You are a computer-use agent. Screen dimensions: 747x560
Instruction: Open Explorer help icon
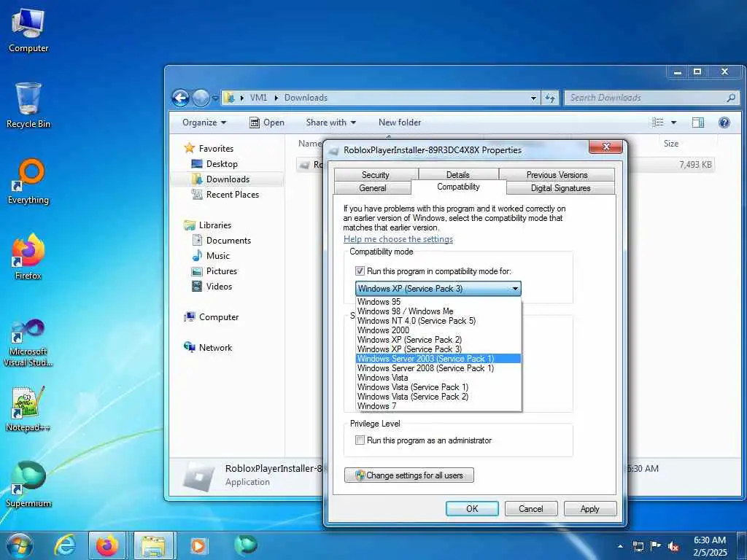click(724, 122)
